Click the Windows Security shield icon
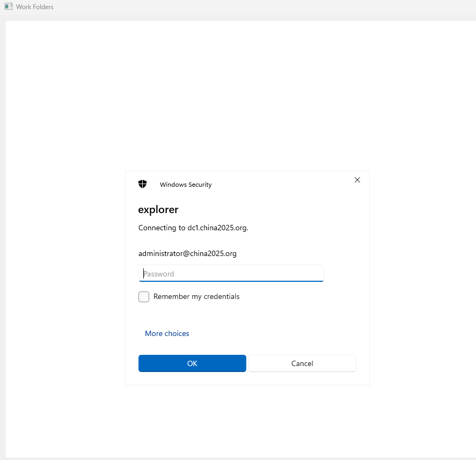Viewport: 476px width, 460px height. tap(142, 184)
